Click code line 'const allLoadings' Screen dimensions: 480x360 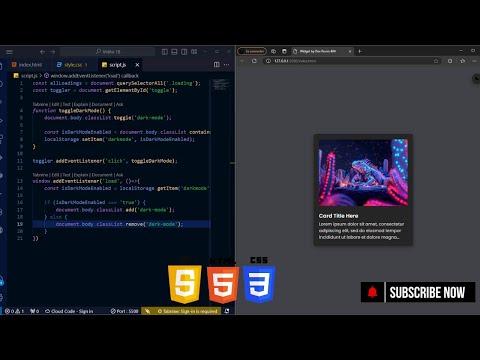tap(116, 83)
